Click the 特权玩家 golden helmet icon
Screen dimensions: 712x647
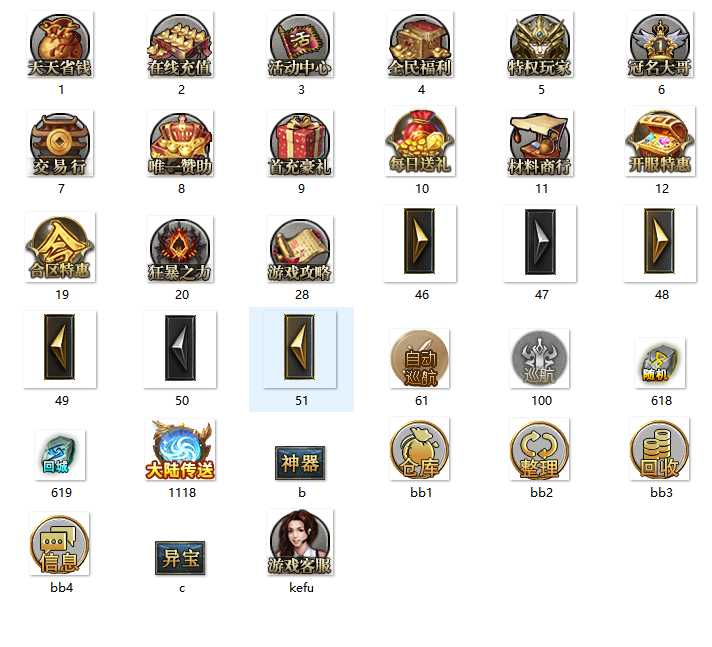click(540, 44)
